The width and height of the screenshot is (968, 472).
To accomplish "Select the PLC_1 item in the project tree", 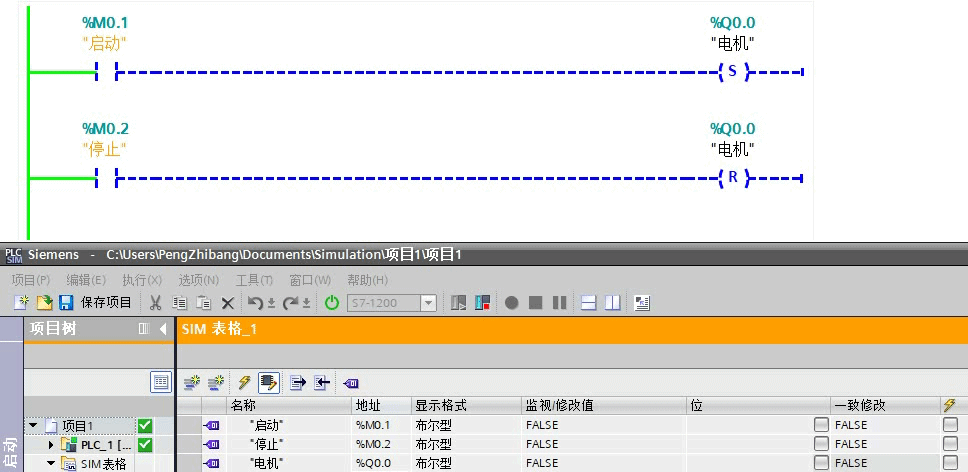I will tap(106, 445).
